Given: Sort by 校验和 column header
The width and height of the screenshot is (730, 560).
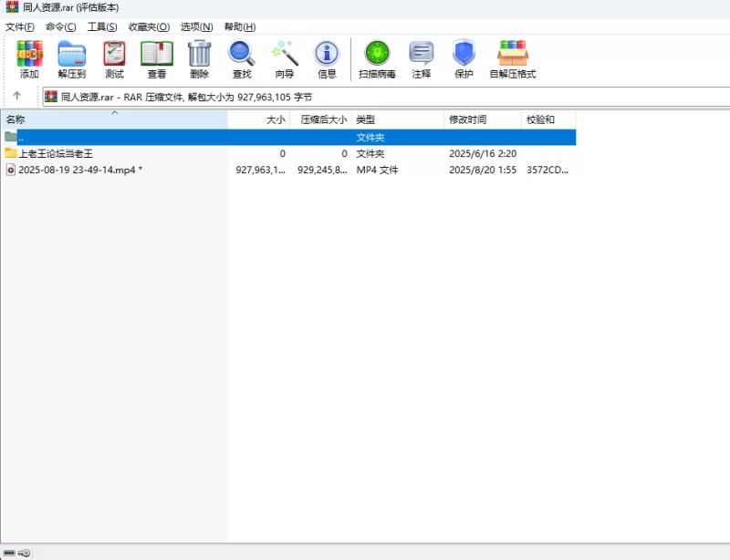Looking at the screenshot, I should [548, 119].
